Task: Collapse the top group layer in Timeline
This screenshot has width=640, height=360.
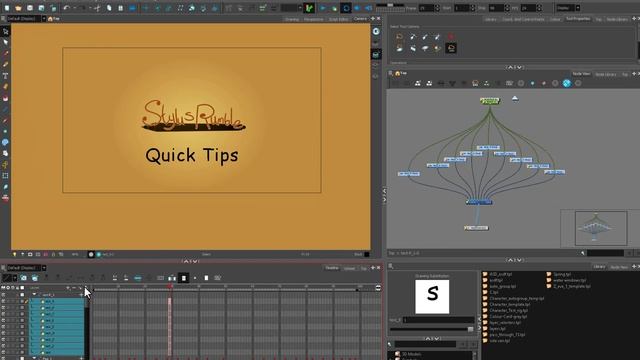Action: 34,294
